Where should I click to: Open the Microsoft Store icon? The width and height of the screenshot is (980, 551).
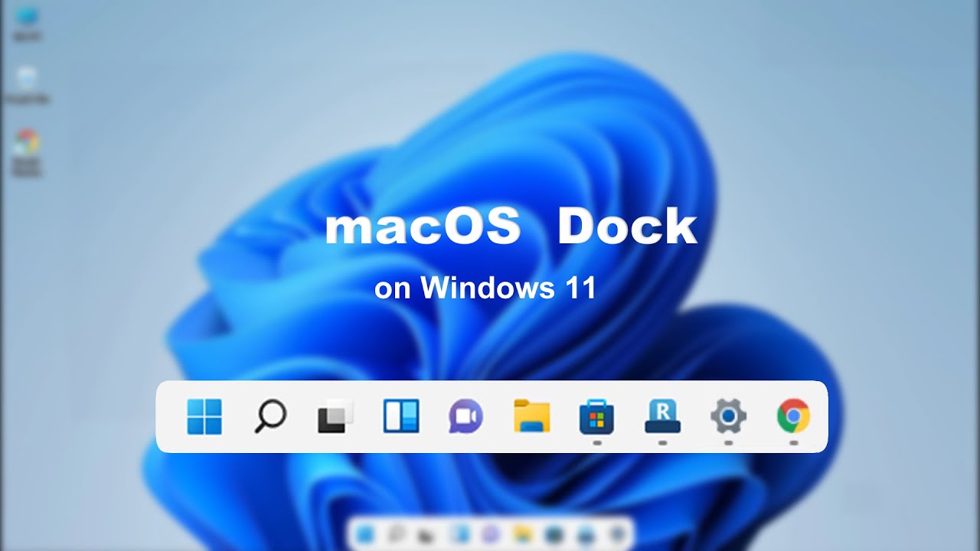click(597, 417)
